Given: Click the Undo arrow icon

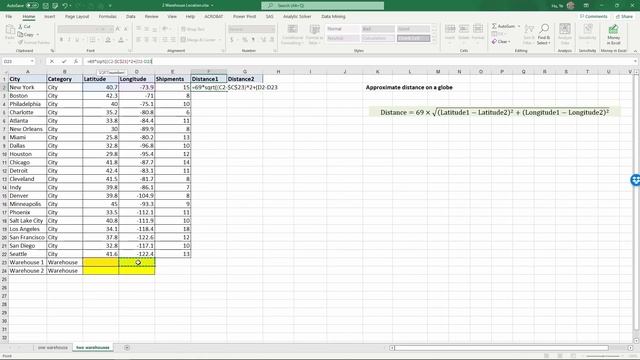Looking at the screenshot, I should [x=64, y=6].
